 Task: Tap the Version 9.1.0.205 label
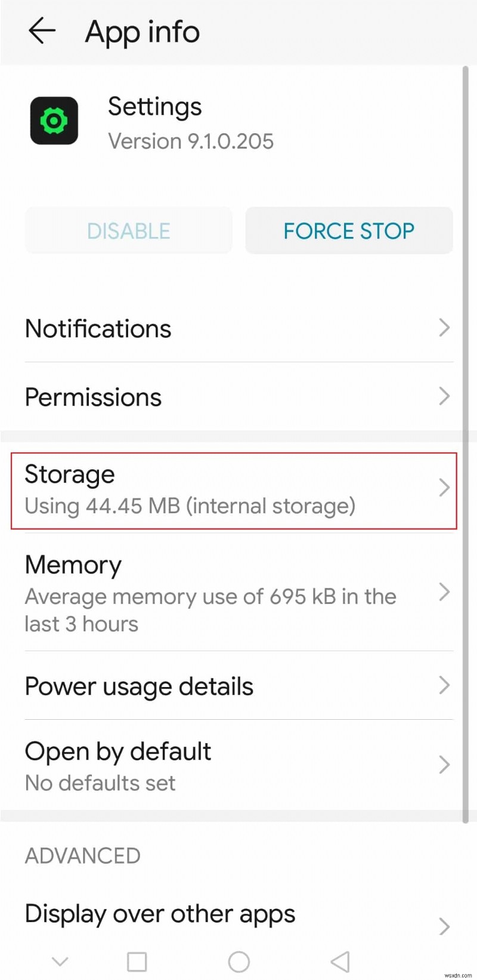(x=191, y=141)
